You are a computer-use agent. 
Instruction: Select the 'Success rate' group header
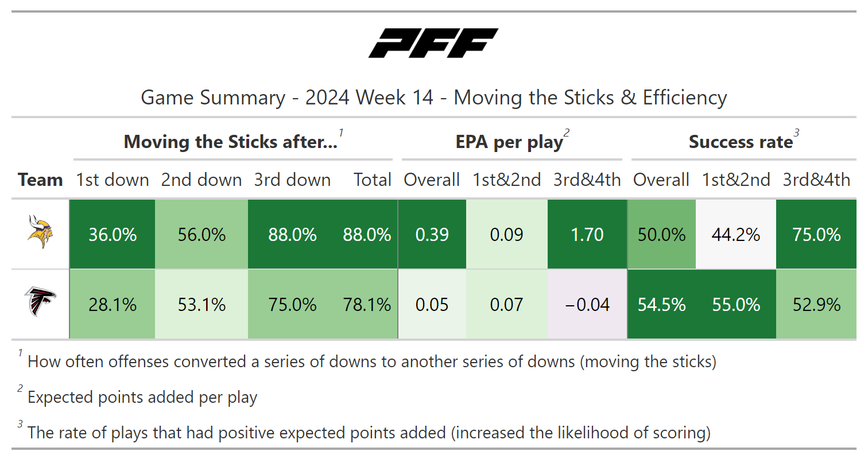741,142
